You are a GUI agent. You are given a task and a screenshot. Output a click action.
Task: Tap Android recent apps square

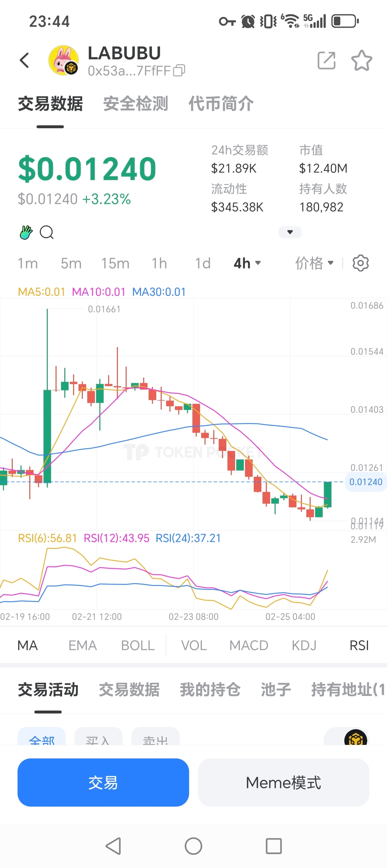tap(274, 846)
